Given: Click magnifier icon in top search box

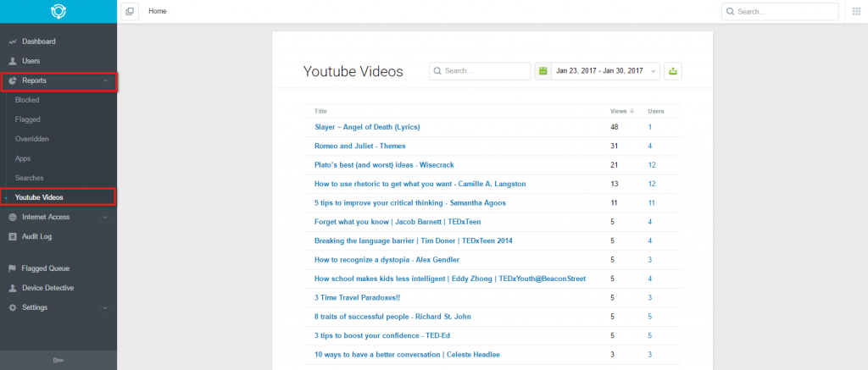Looking at the screenshot, I should [x=731, y=12].
